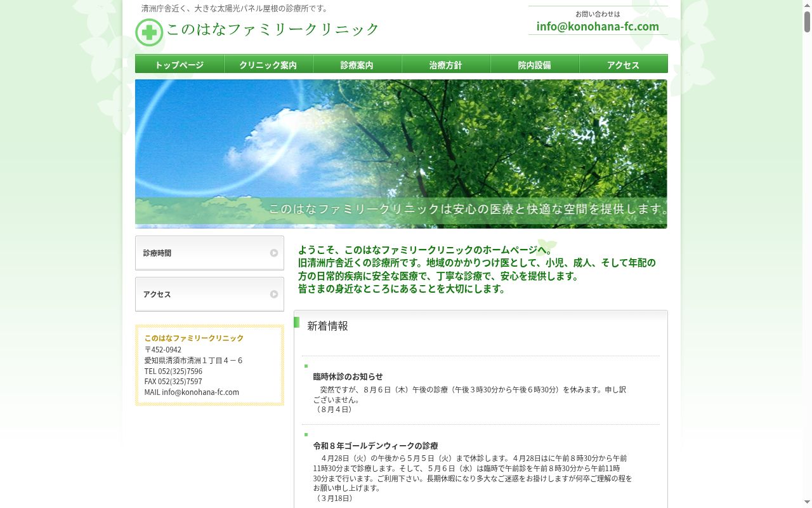Image resolution: width=812 pixels, height=508 pixels.
Task: Click the このはなファミリークリニック site title
Action: tap(273, 29)
